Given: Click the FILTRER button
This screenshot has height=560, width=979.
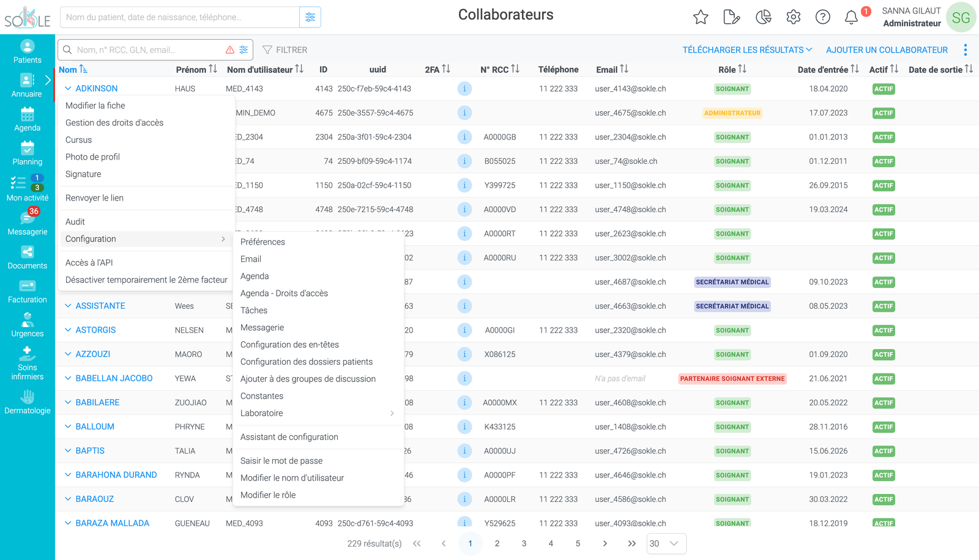Looking at the screenshot, I should tap(285, 50).
